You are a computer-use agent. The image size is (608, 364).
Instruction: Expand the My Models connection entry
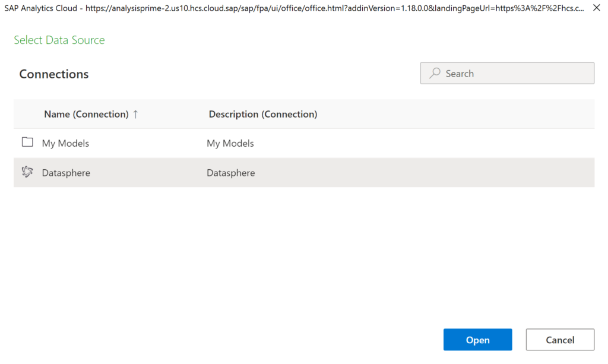click(x=65, y=143)
